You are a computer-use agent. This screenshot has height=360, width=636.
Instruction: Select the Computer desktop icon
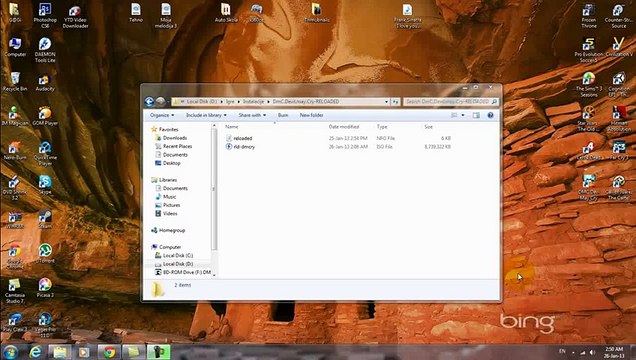point(15,47)
